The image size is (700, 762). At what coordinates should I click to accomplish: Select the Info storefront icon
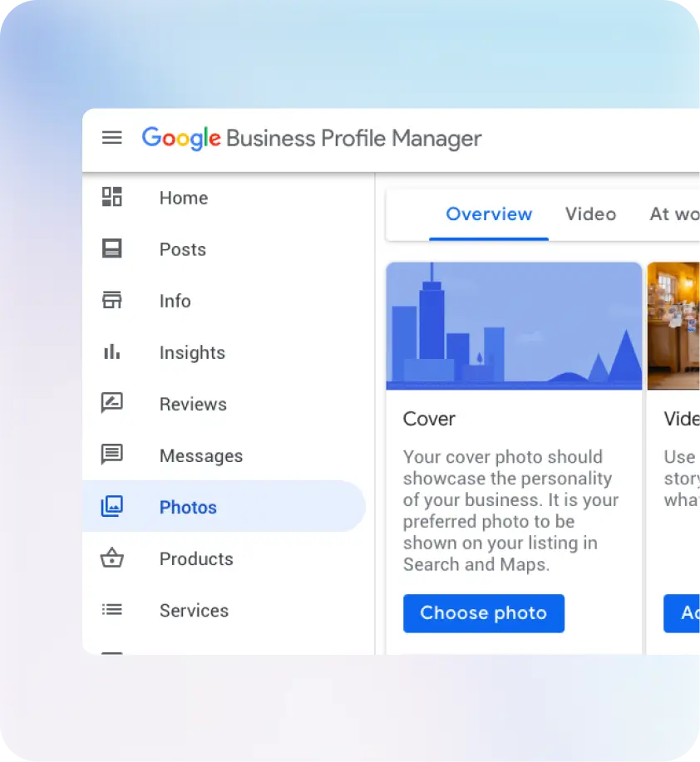click(112, 300)
